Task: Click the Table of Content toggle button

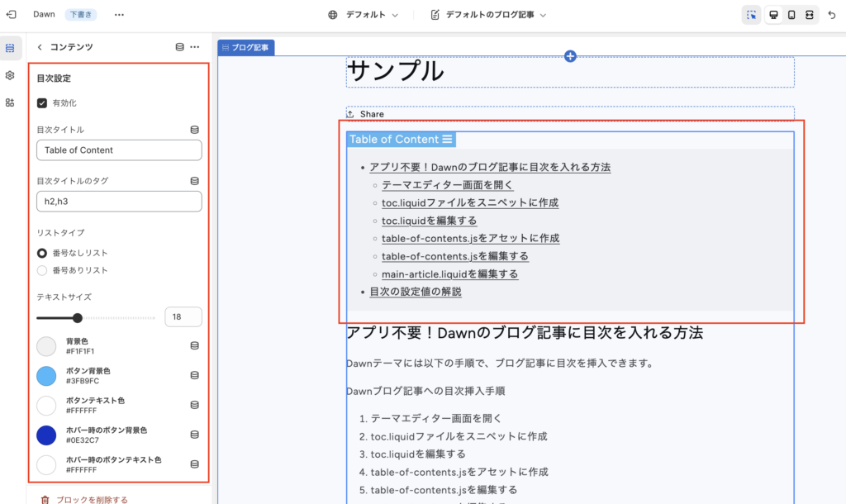Action: click(401, 140)
